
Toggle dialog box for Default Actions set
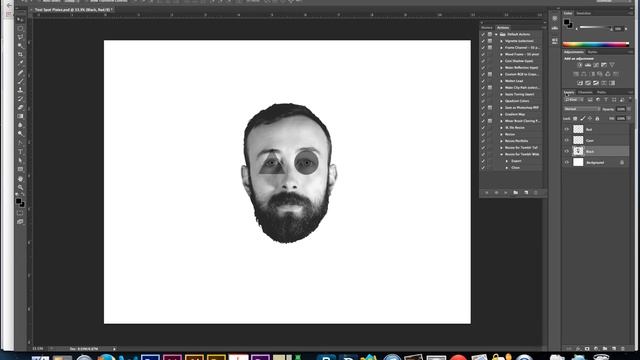pyautogui.click(x=490, y=35)
